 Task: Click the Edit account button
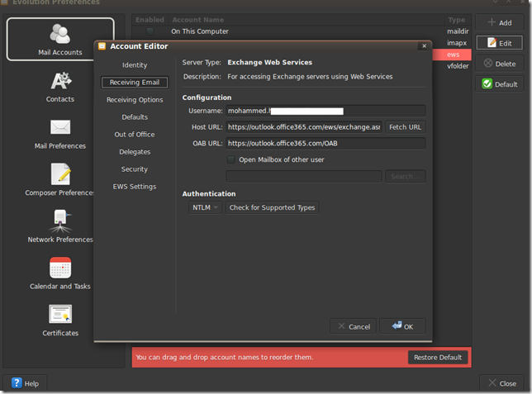click(x=500, y=43)
